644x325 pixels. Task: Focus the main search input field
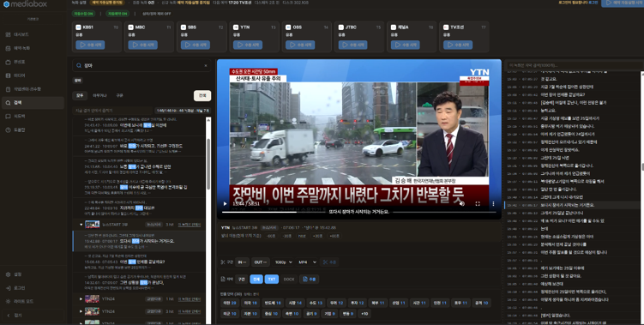[141, 66]
